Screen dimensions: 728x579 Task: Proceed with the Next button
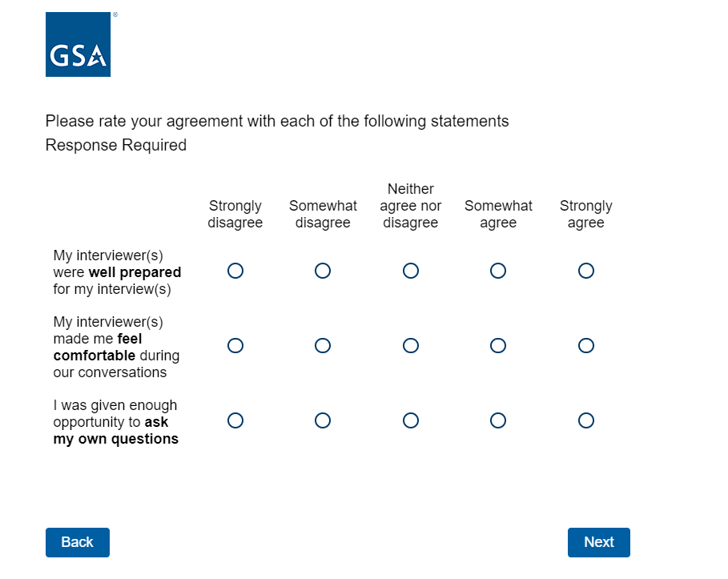tap(598, 542)
